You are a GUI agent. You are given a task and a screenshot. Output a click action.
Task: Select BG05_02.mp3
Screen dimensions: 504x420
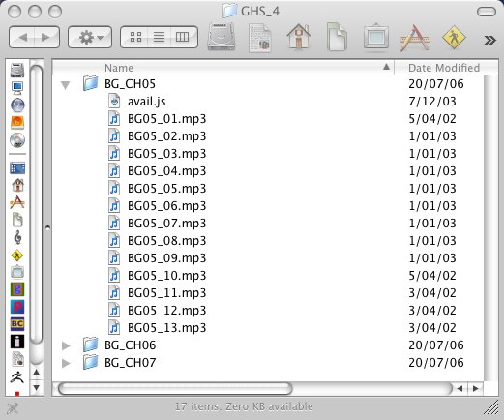166,136
